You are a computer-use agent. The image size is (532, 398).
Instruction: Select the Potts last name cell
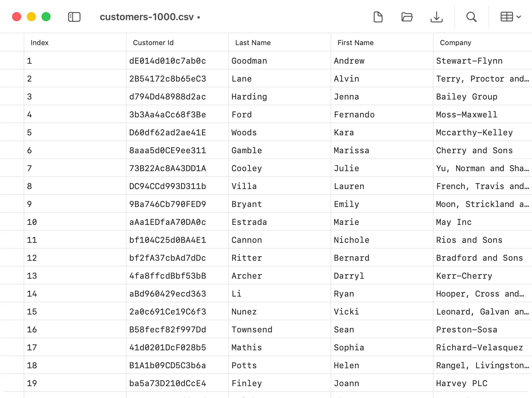[280, 365]
